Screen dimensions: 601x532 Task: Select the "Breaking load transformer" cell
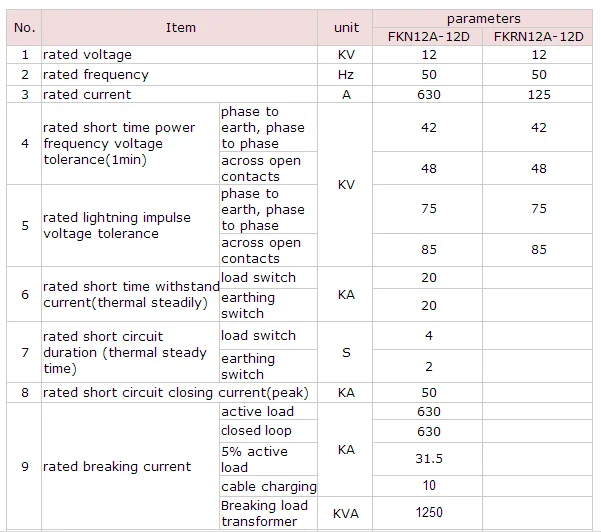coord(266,514)
